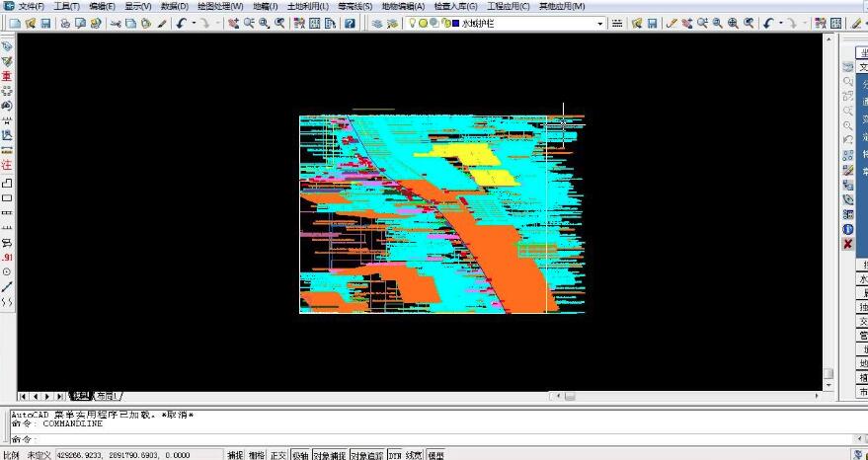This screenshot has width=868, height=460.
Task: Click the Paste clipboard icon
Action: (x=146, y=24)
